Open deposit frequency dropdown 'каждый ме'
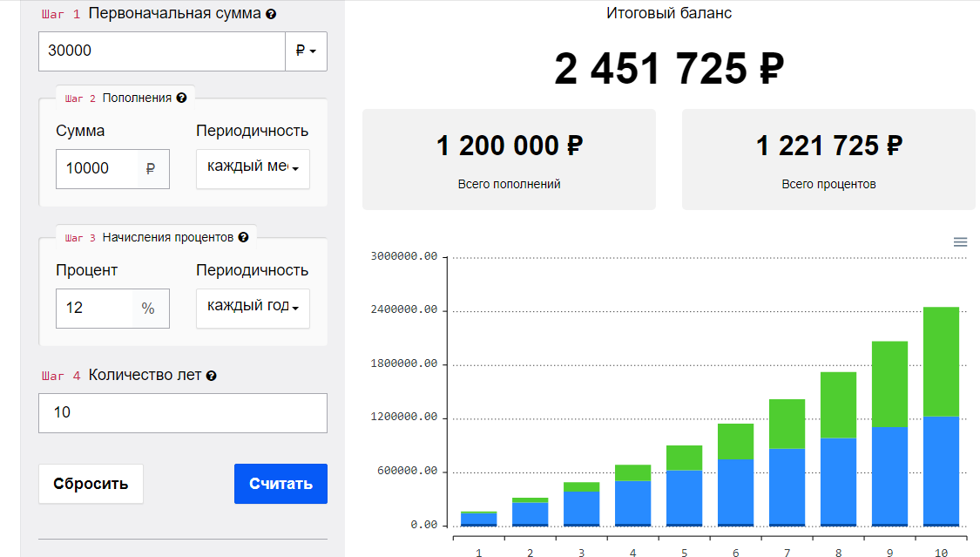 coord(253,168)
